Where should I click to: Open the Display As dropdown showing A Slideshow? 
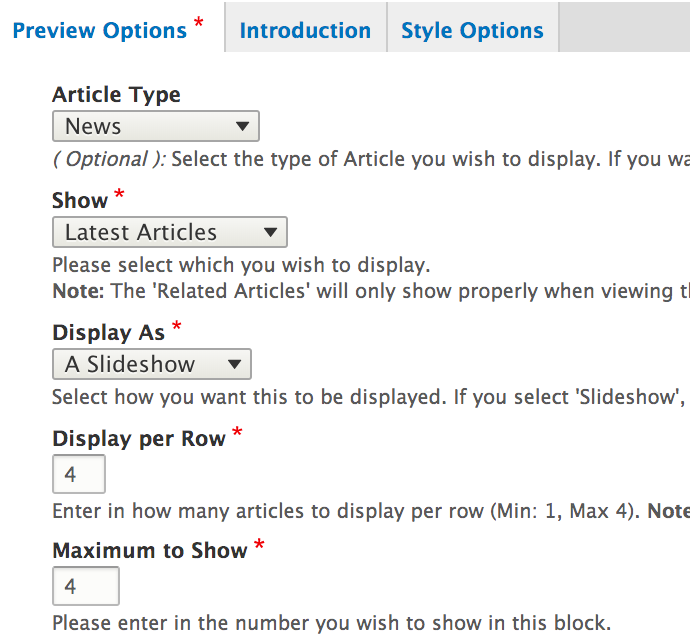151,364
